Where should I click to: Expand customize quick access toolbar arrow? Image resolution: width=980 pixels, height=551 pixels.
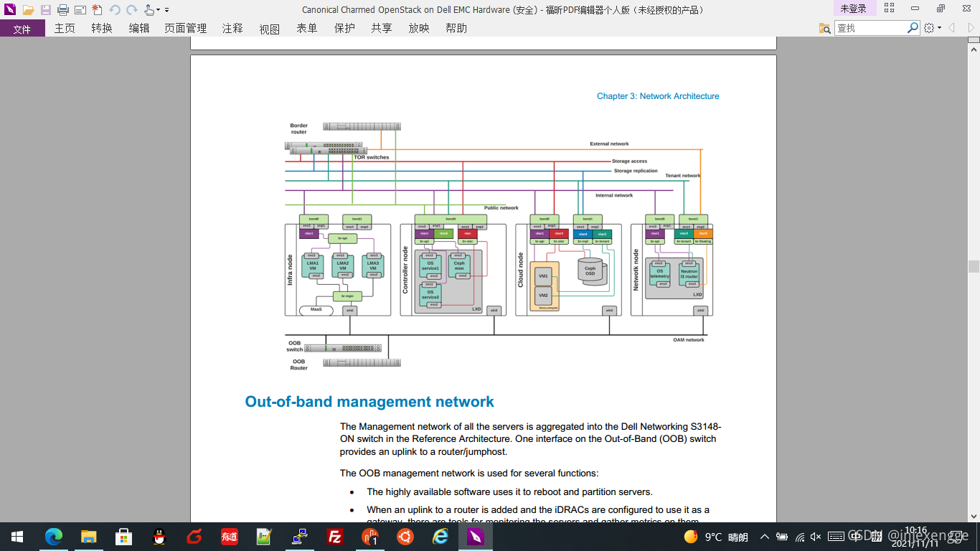click(167, 10)
